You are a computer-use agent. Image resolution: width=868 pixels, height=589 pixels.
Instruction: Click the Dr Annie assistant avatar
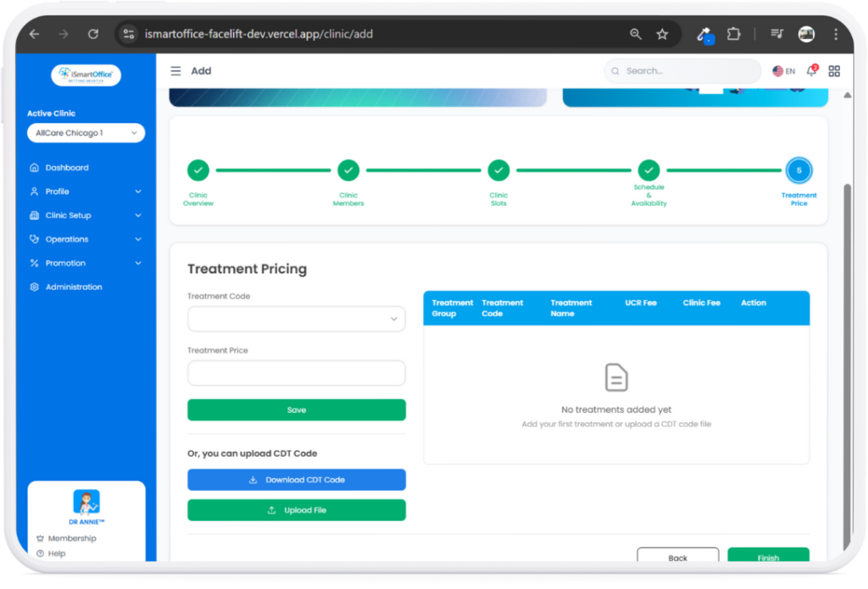(86, 503)
